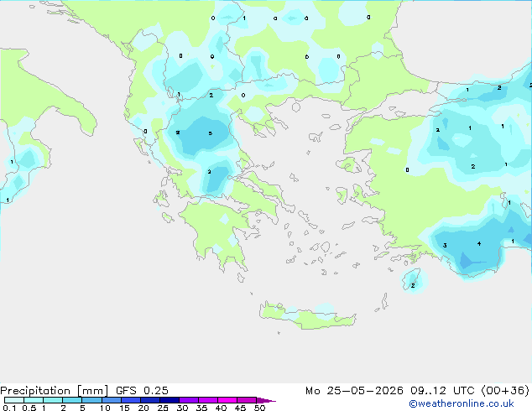The image size is (532, 411).
Task: Select the 5–10 mm legend color cell
Action: click(x=92, y=400)
